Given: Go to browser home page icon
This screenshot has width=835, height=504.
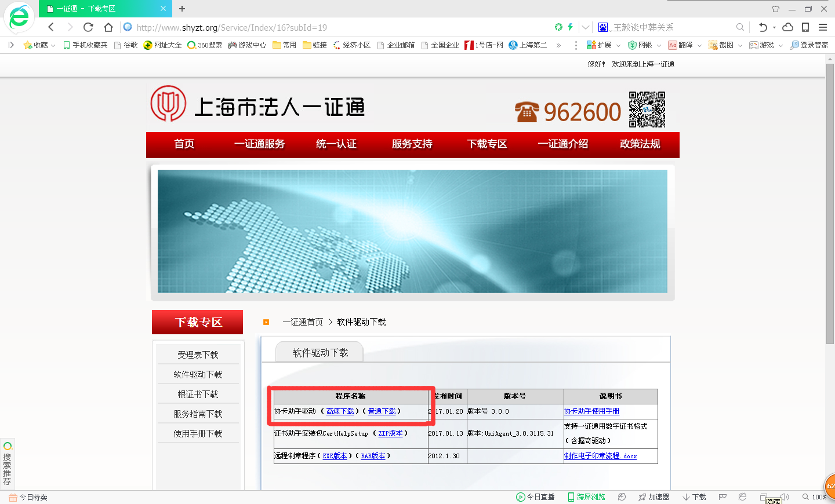Looking at the screenshot, I should pyautogui.click(x=108, y=27).
